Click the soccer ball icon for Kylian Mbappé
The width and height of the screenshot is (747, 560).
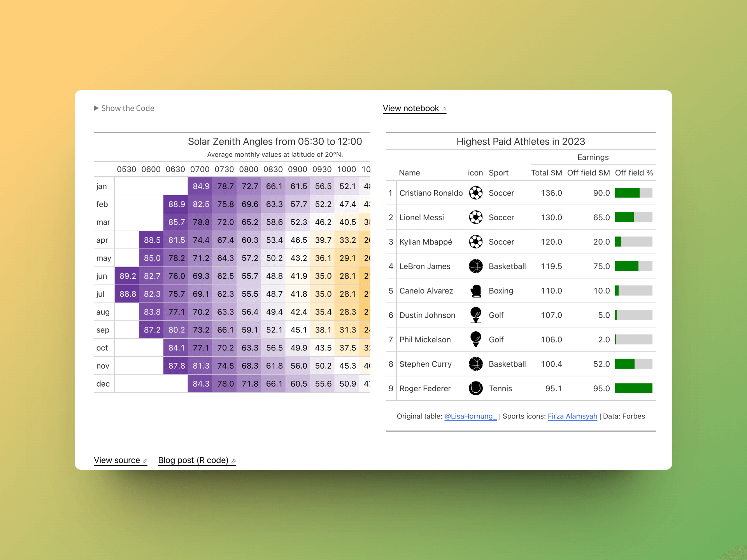click(475, 241)
